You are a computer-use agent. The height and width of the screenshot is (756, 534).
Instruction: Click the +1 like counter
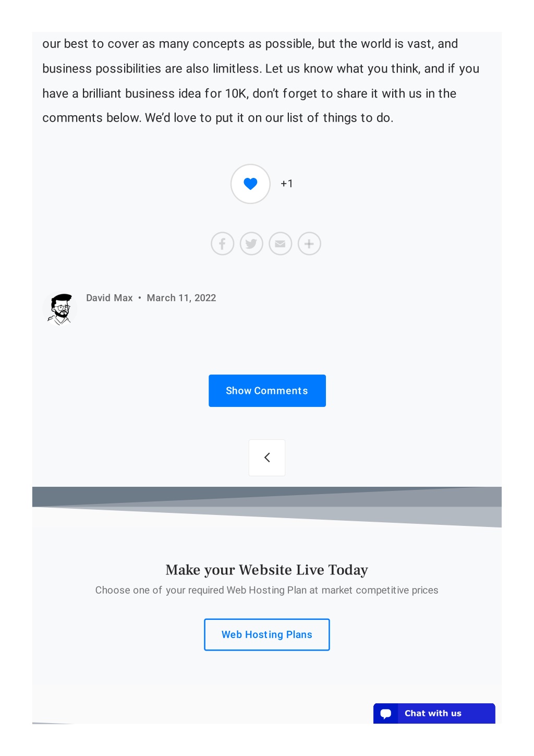(287, 184)
